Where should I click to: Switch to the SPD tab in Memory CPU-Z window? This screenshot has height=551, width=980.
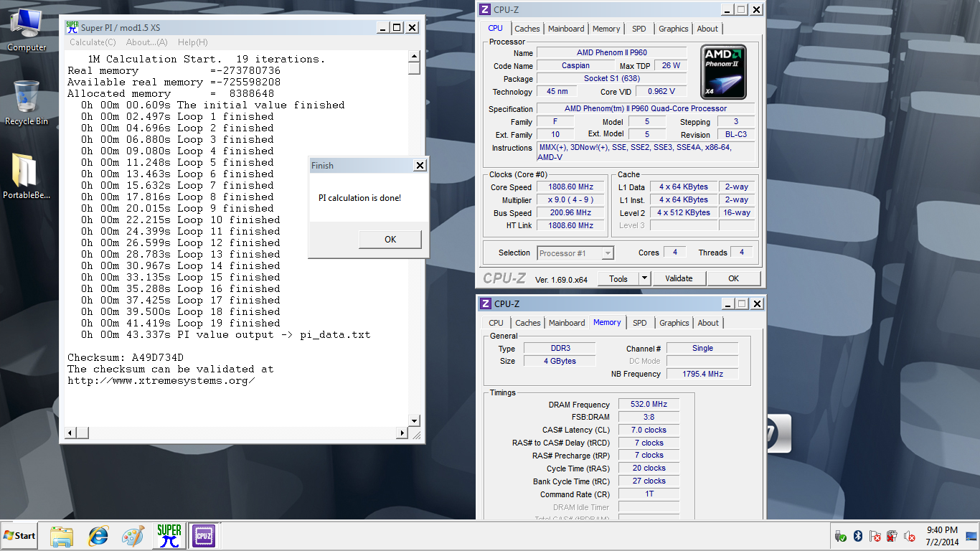pyautogui.click(x=640, y=323)
